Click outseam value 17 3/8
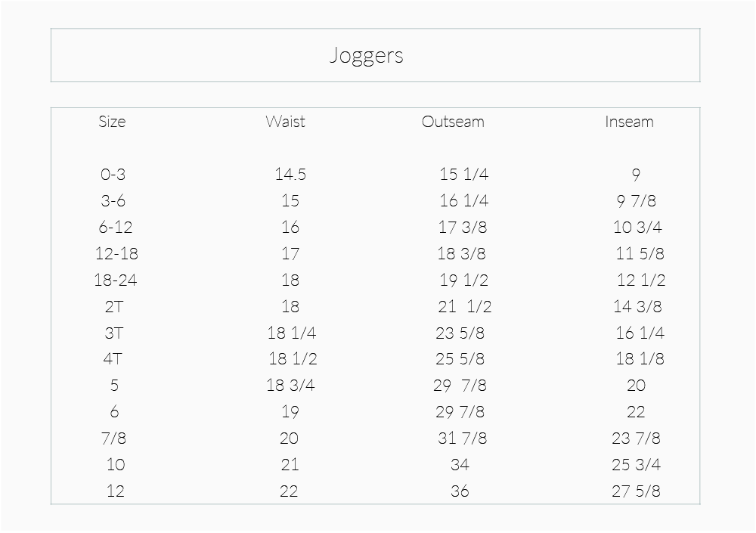Viewport: 756px width, 533px height. point(463,228)
